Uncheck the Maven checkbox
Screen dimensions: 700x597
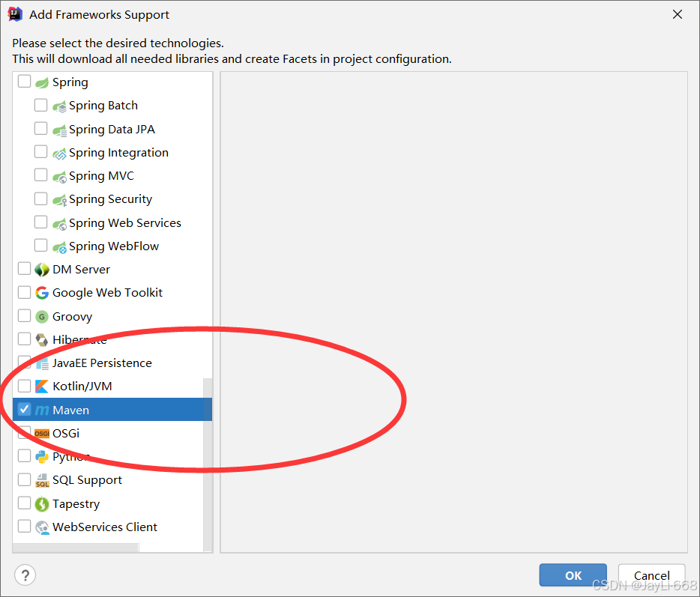click(24, 409)
